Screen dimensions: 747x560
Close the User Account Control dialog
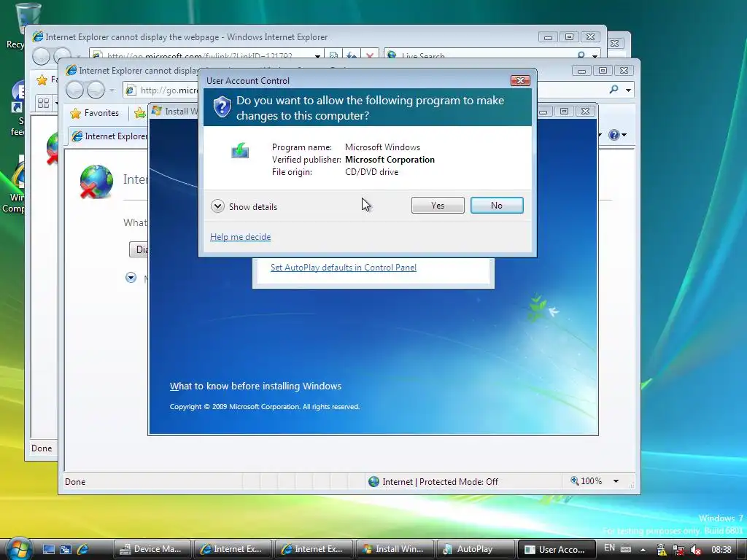pyautogui.click(x=520, y=80)
